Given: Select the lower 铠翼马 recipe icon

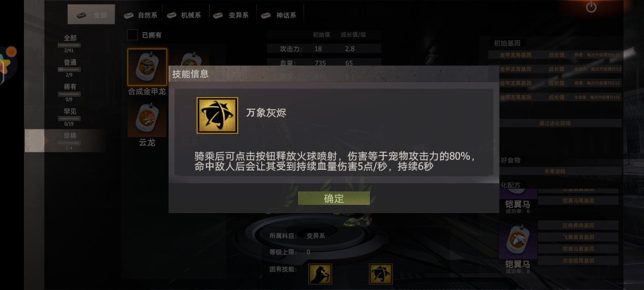Looking at the screenshot, I should pos(518,241).
